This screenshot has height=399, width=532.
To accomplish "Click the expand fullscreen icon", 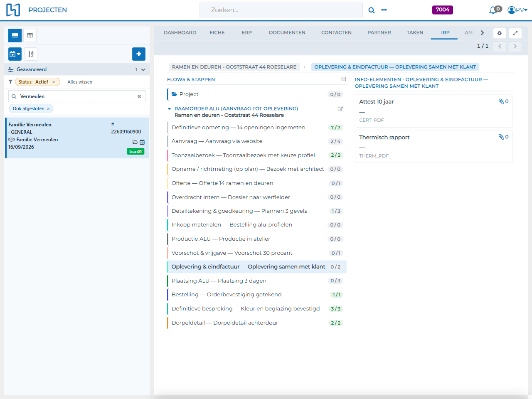I will [515, 33].
